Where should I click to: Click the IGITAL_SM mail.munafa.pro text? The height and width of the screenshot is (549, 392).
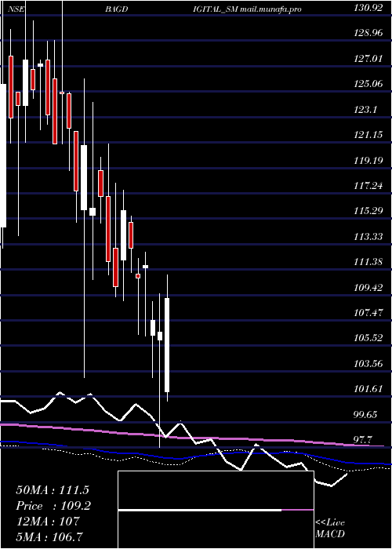click(247, 9)
